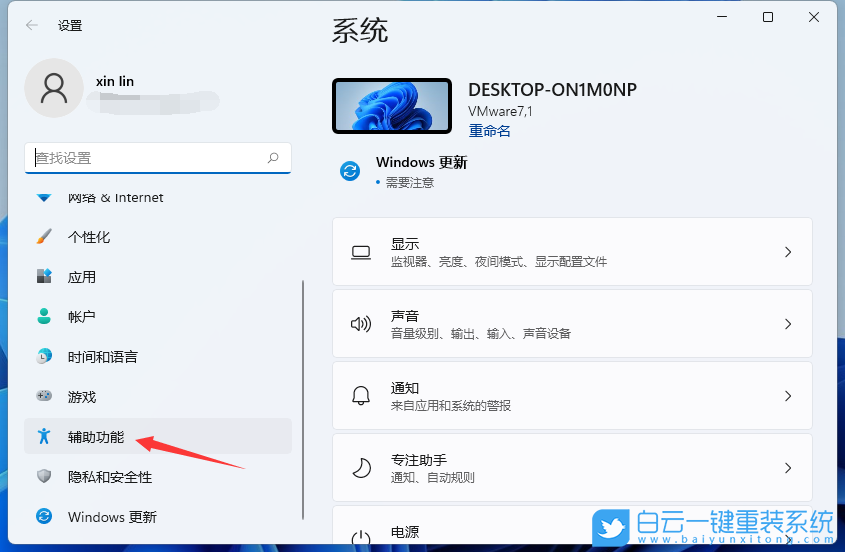Open the 电源 power settings card
Viewport: 845px width, 552px height.
[x=572, y=526]
